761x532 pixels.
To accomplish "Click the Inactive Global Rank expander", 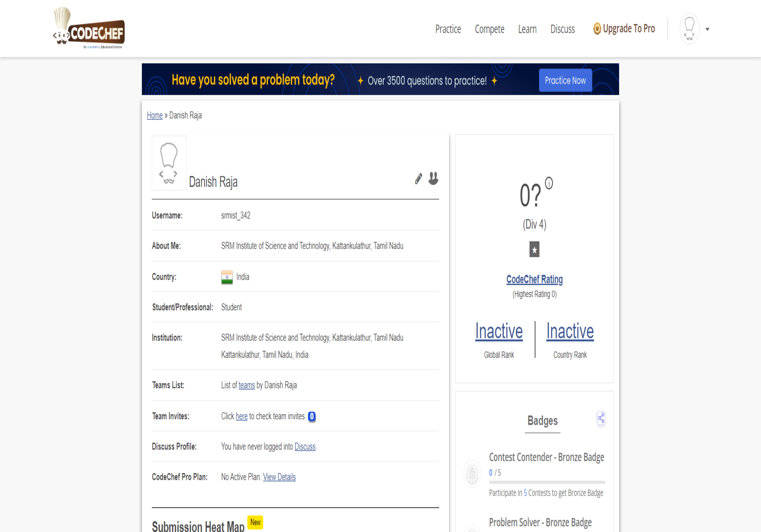I will tap(498, 331).
